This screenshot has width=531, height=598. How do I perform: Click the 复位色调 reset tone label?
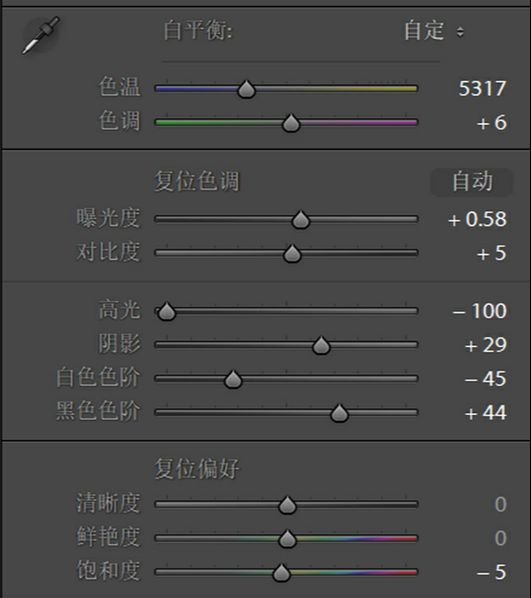click(x=197, y=181)
